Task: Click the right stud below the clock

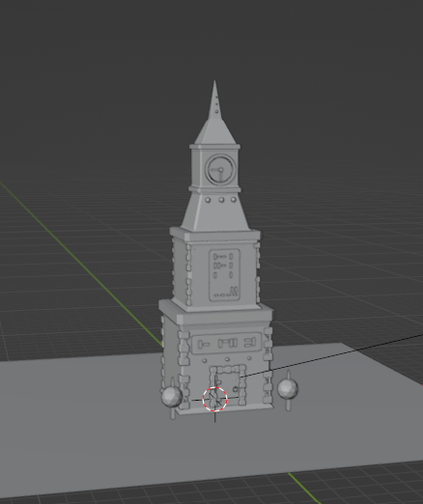Action: click(x=234, y=200)
